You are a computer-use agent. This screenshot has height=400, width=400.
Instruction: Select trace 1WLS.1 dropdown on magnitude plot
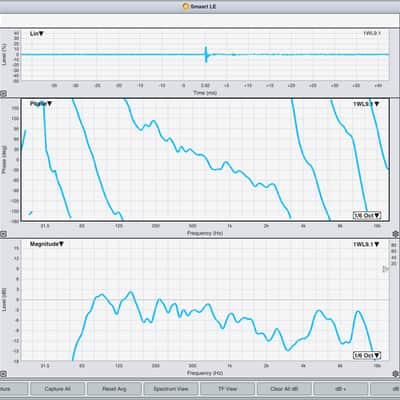(366, 244)
